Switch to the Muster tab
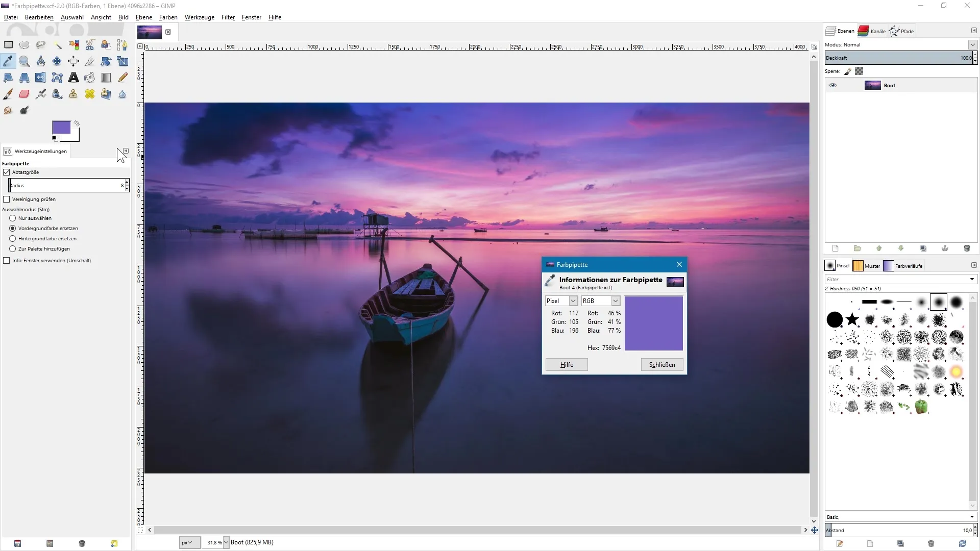The width and height of the screenshot is (980, 551). click(x=867, y=266)
